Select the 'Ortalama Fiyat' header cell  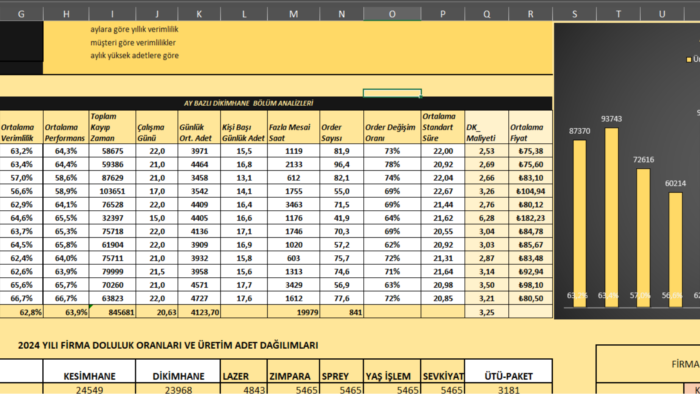(x=530, y=127)
